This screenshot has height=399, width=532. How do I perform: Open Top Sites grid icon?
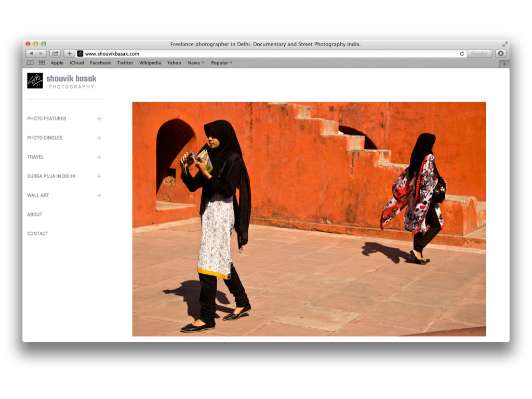[x=42, y=63]
